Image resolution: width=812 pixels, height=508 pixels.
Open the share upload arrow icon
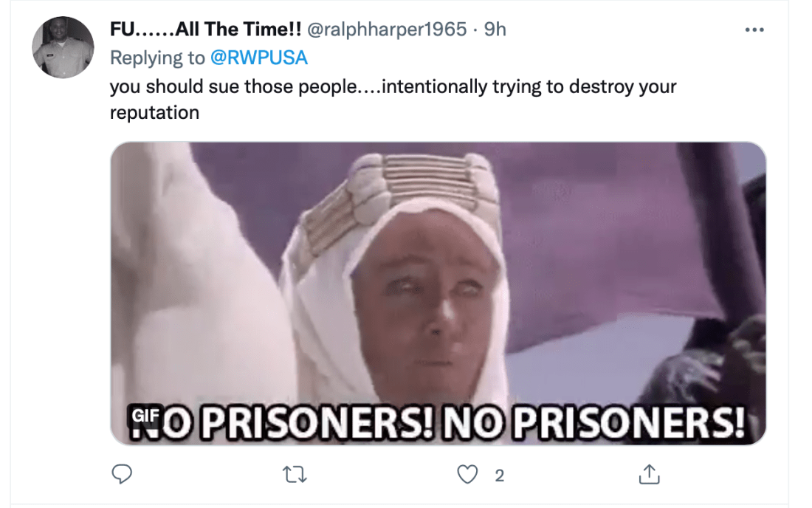click(649, 474)
